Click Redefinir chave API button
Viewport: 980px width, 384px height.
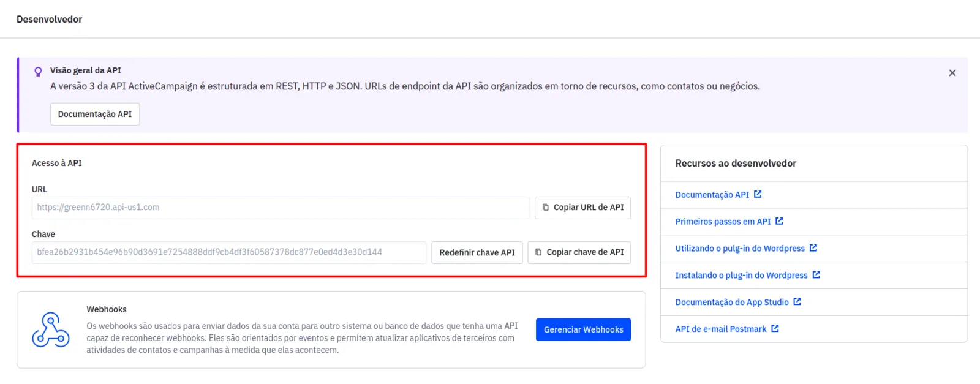pos(477,252)
